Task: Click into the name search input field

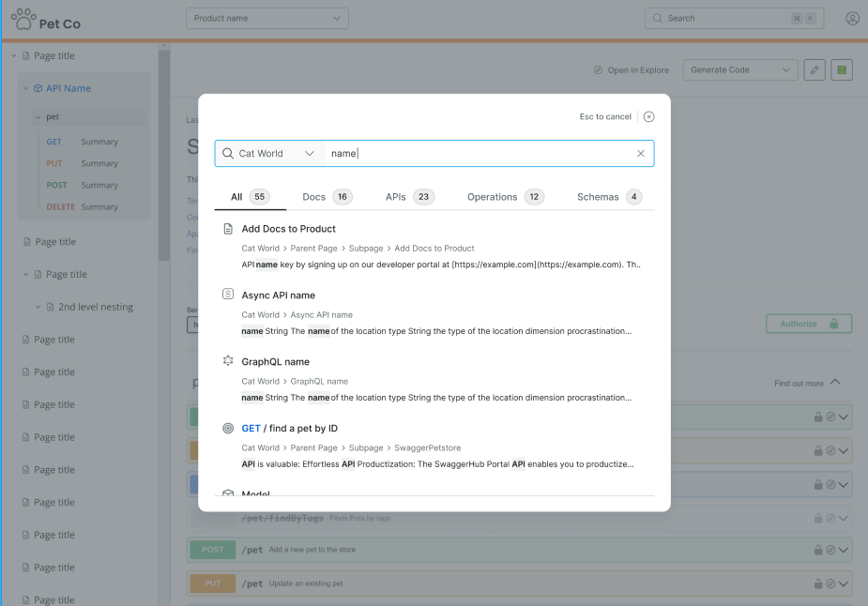Action: tap(479, 154)
